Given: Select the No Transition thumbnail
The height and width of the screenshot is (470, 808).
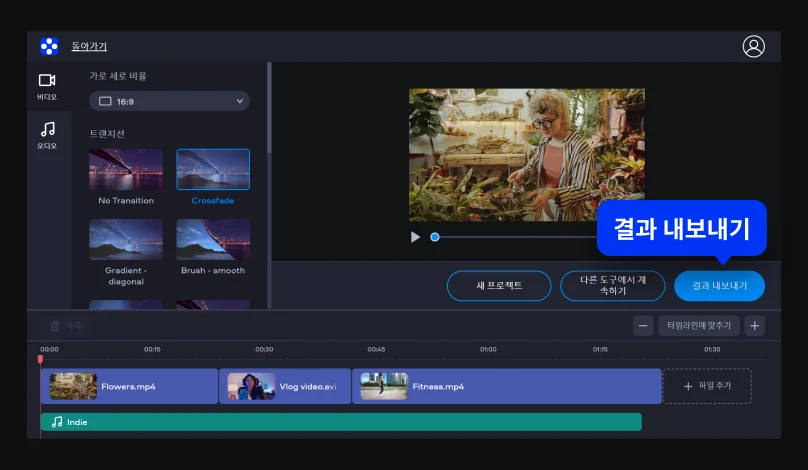Looking at the screenshot, I should coord(126,170).
